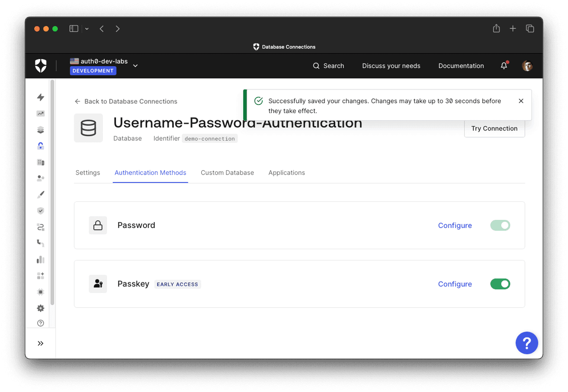Expand the auth0-dev-labs tenant dropdown
This screenshot has width=568, height=392.
pos(135,66)
